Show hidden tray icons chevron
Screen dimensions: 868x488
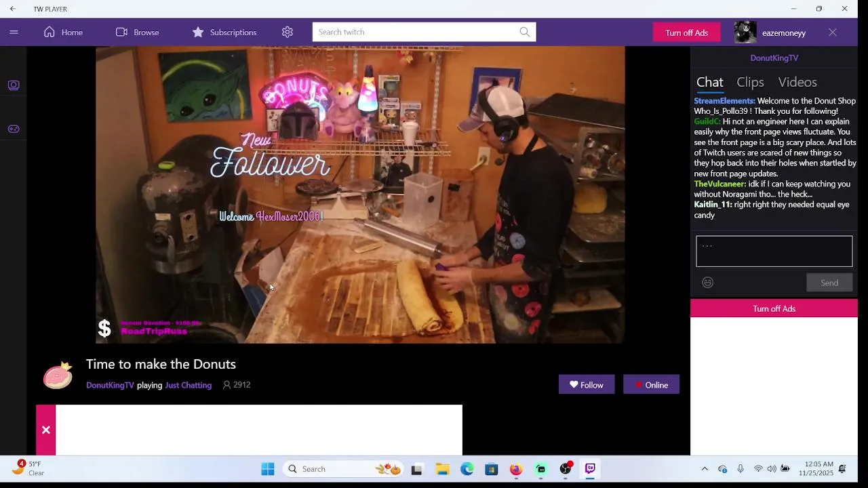(x=705, y=469)
